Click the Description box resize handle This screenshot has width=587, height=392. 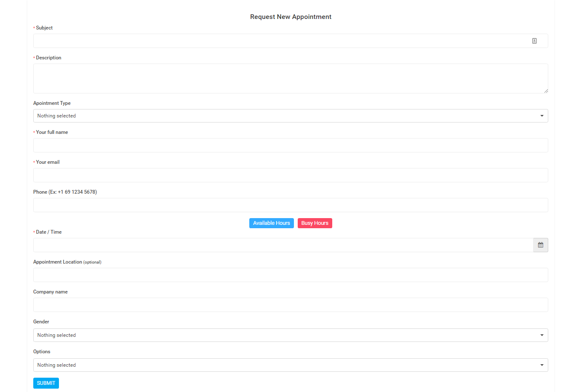(x=546, y=91)
